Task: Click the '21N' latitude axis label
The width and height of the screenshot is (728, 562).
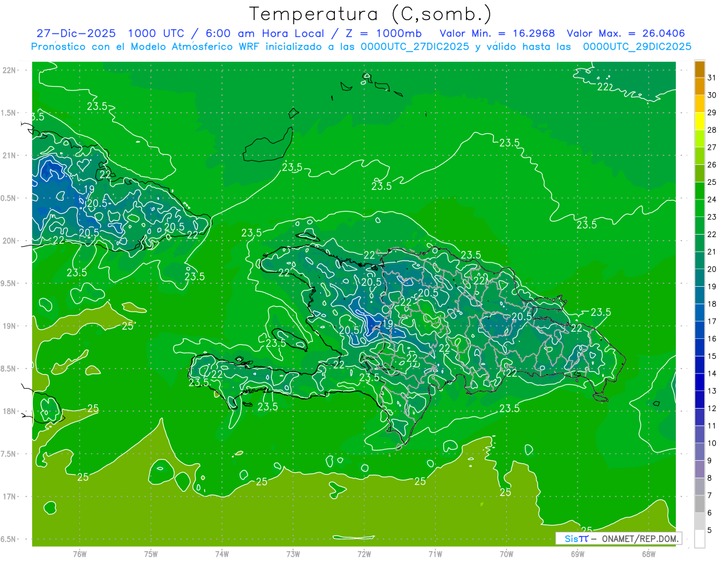Action: pyautogui.click(x=9, y=155)
